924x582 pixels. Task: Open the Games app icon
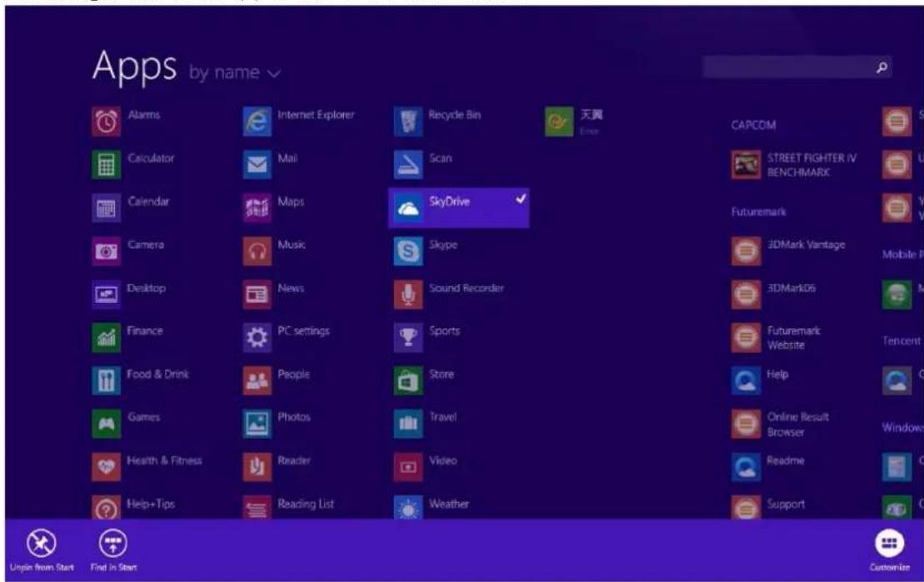pos(106,424)
